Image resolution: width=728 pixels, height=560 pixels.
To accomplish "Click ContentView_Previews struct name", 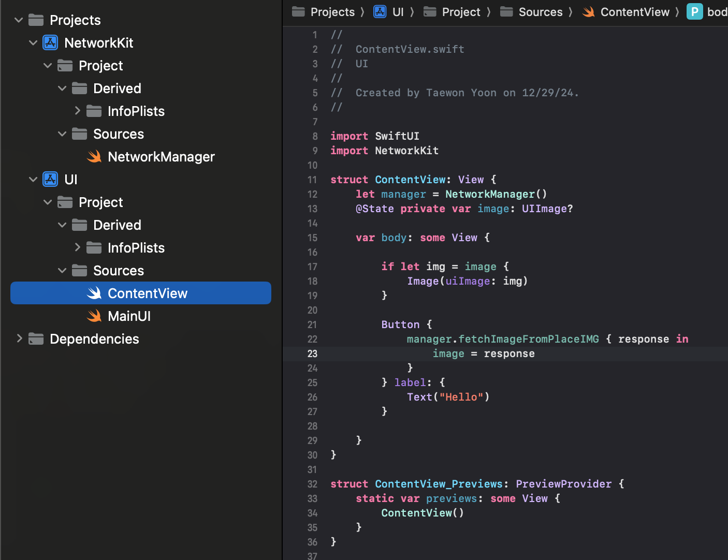I will 439,484.
